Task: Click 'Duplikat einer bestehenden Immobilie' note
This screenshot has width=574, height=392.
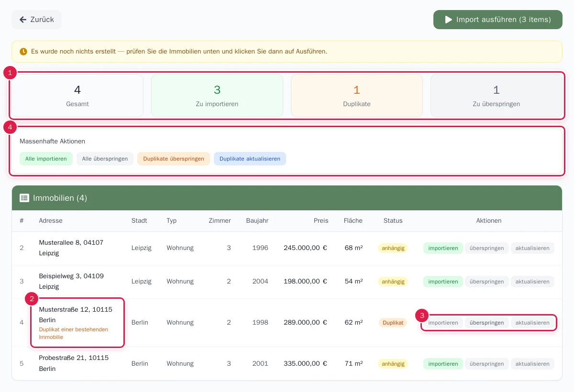Action: [x=73, y=333]
